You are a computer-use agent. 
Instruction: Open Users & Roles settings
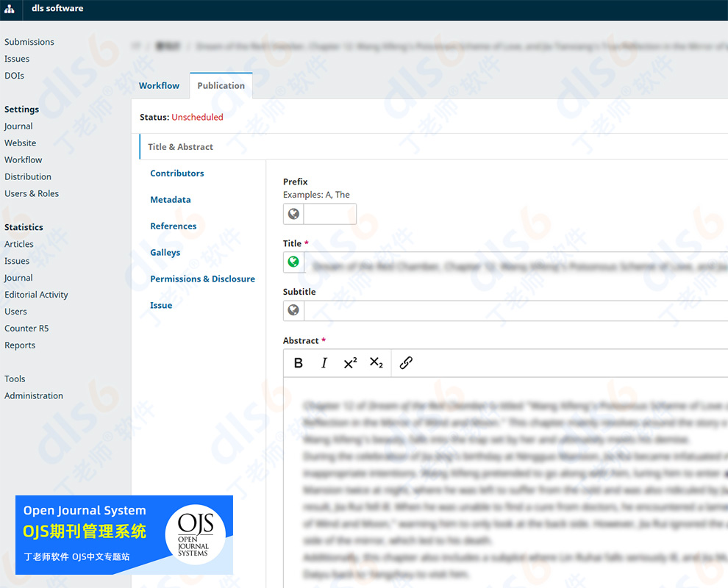click(x=32, y=193)
